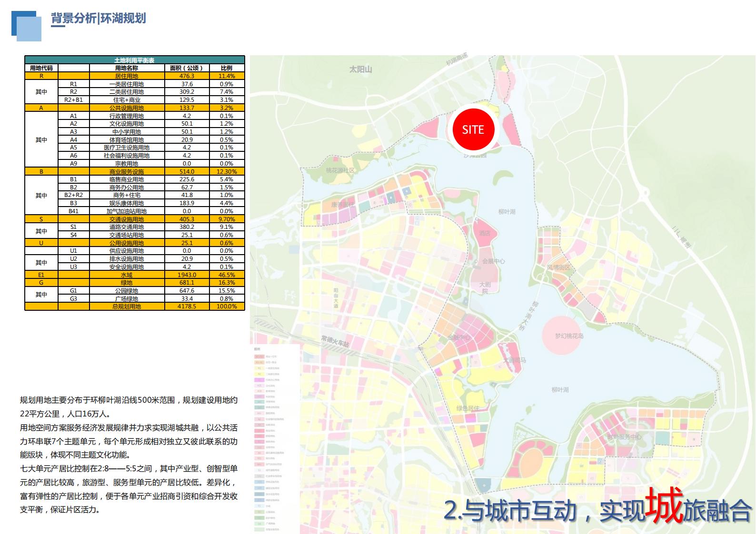The width and height of the screenshot is (756, 534).
Task: Click the area value 133.7
Action: point(187,108)
